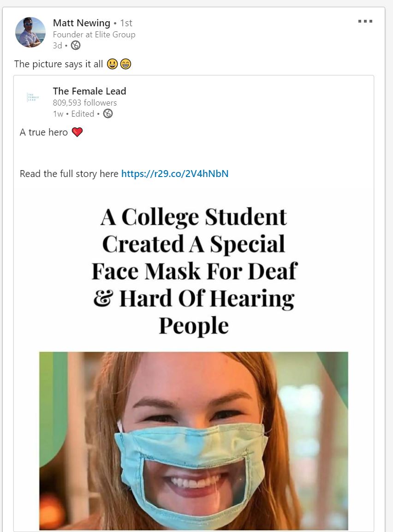The width and height of the screenshot is (393, 532).
Task: Click The Female Lead logo thumbnail
Action: (33, 98)
